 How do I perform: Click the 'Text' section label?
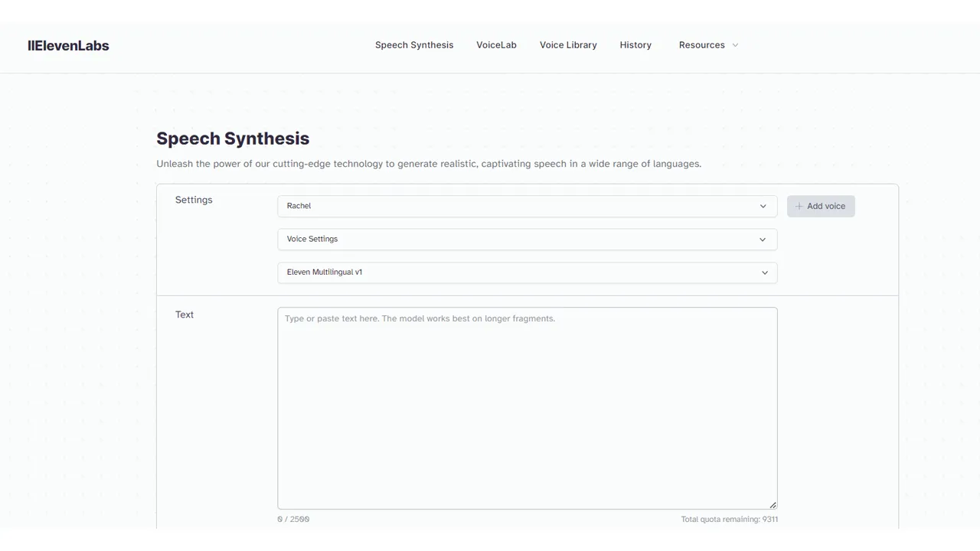[185, 315]
